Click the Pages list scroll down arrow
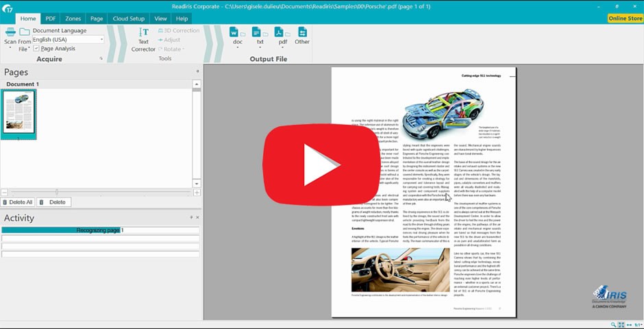 [x=197, y=183]
